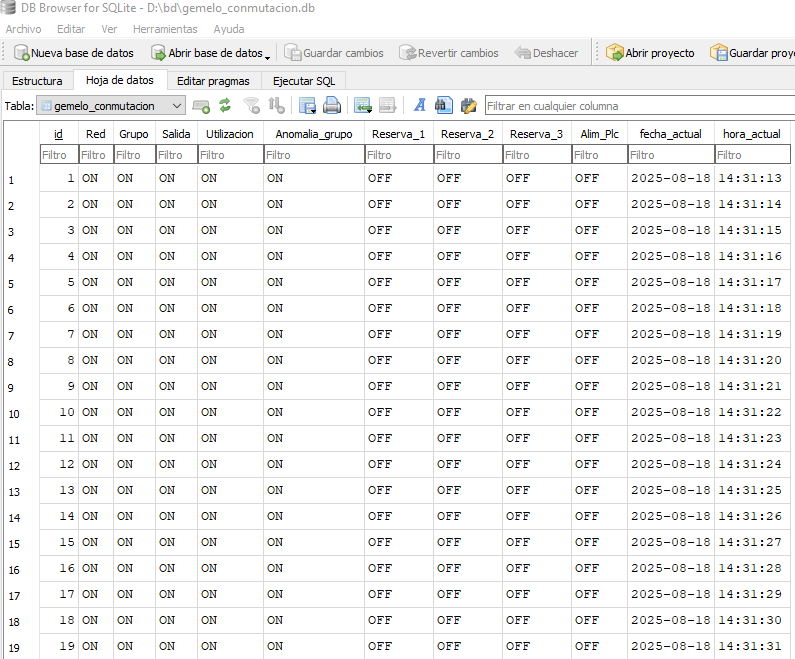Click the Reserva_2 column header
The image size is (795, 659).
click(x=467, y=134)
